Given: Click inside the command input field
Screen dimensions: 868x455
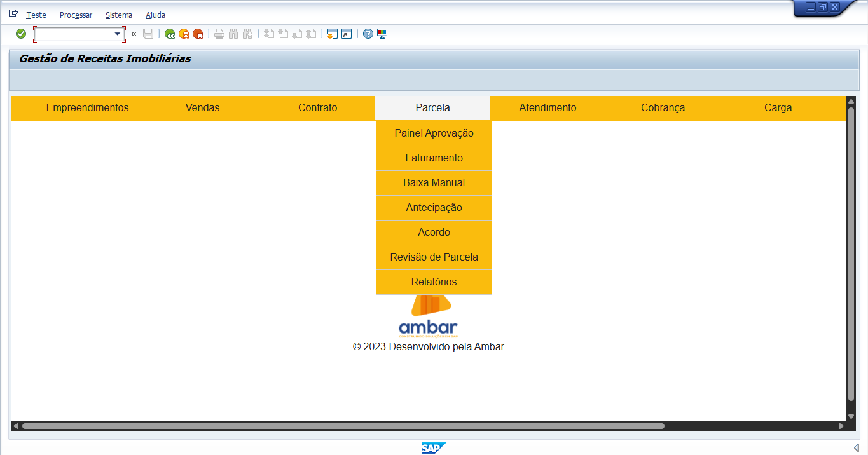Looking at the screenshot, I should [x=74, y=34].
